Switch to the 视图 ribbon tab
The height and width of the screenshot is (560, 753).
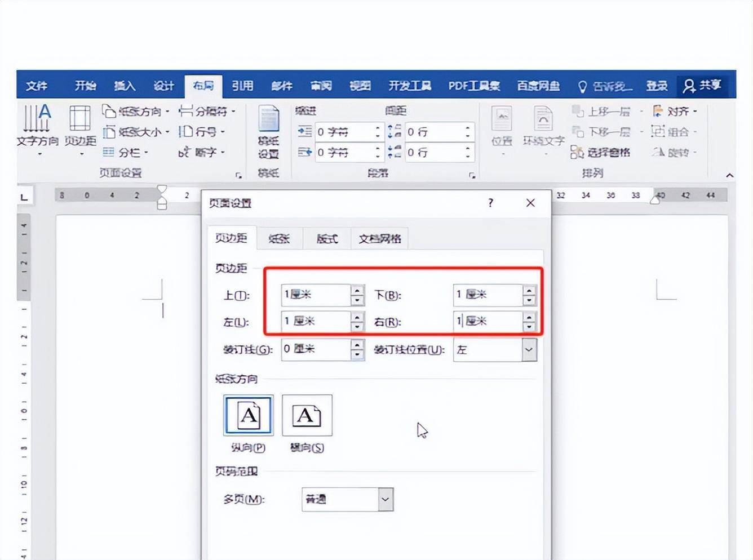click(360, 86)
